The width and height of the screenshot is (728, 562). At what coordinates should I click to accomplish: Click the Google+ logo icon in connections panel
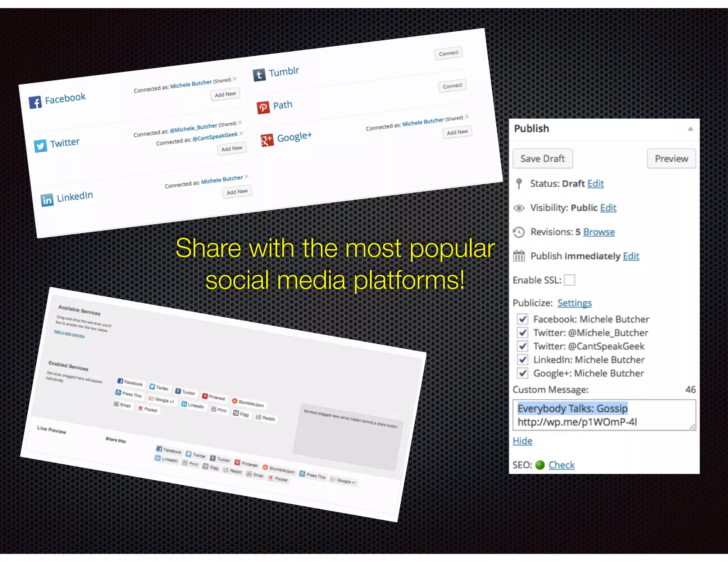pyautogui.click(x=267, y=140)
